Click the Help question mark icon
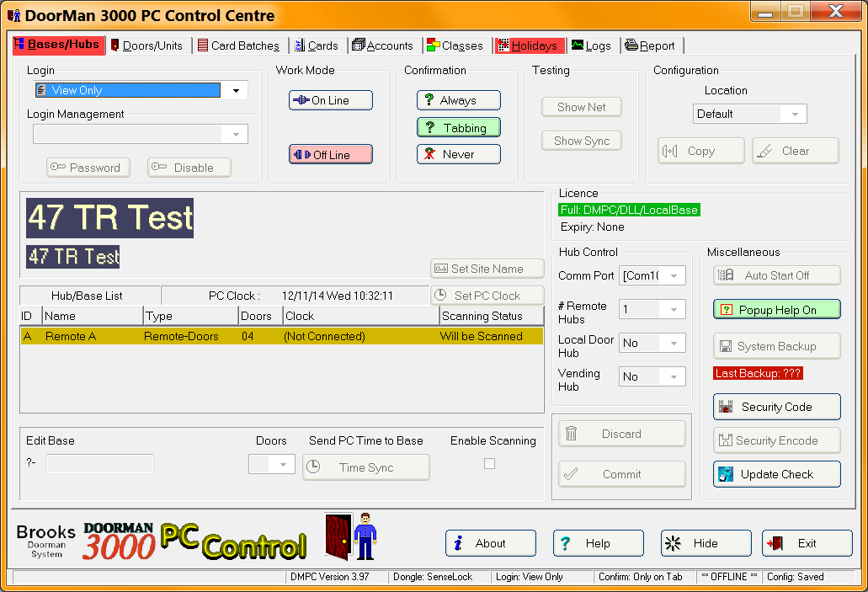The height and width of the screenshot is (592, 868). [x=565, y=543]
